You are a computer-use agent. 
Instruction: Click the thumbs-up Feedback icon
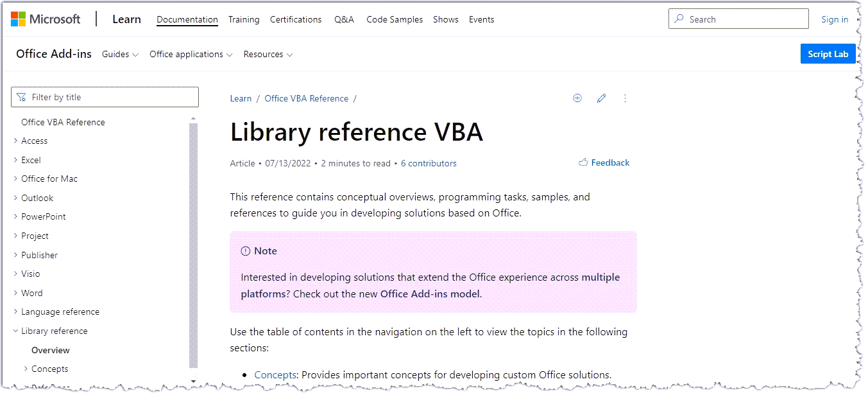click(x=583, y=162)
